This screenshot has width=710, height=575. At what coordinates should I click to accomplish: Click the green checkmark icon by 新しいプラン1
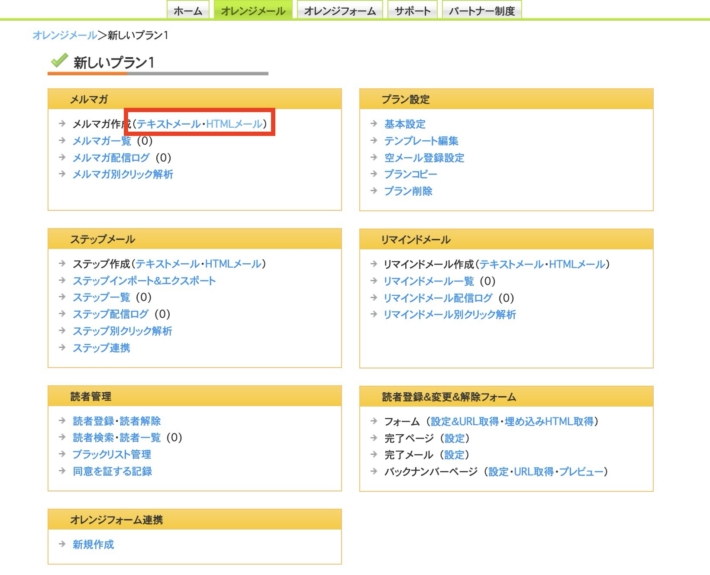tap(59, 60)
